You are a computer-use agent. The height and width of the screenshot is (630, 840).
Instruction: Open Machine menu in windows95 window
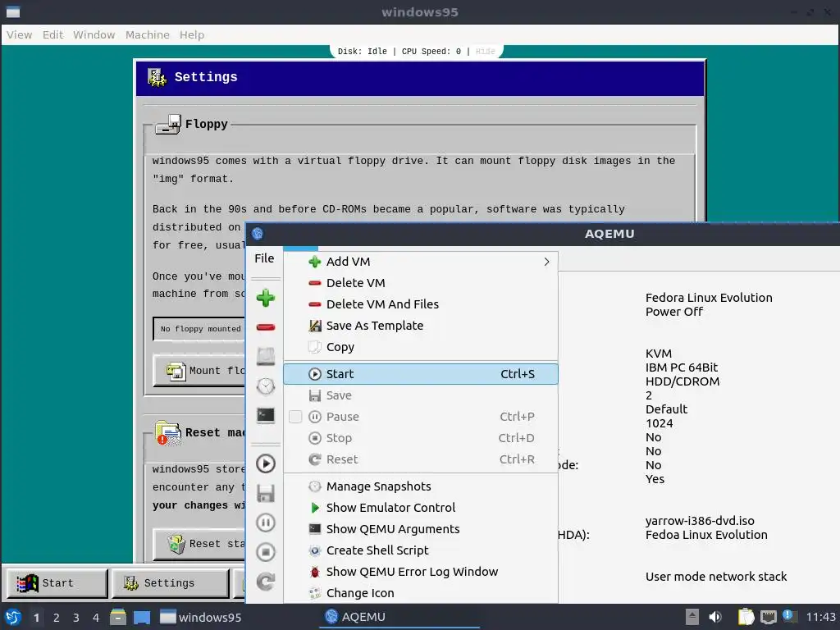[x=148, y=34]
